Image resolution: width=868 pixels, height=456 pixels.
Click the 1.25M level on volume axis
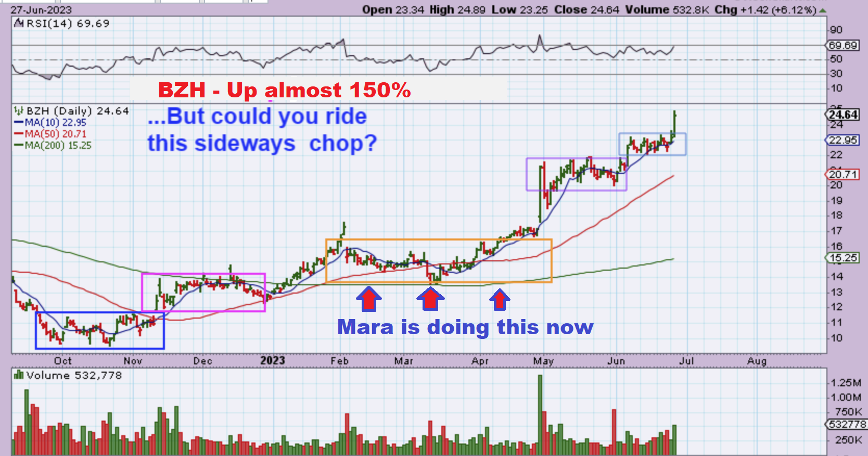[846, 383]
